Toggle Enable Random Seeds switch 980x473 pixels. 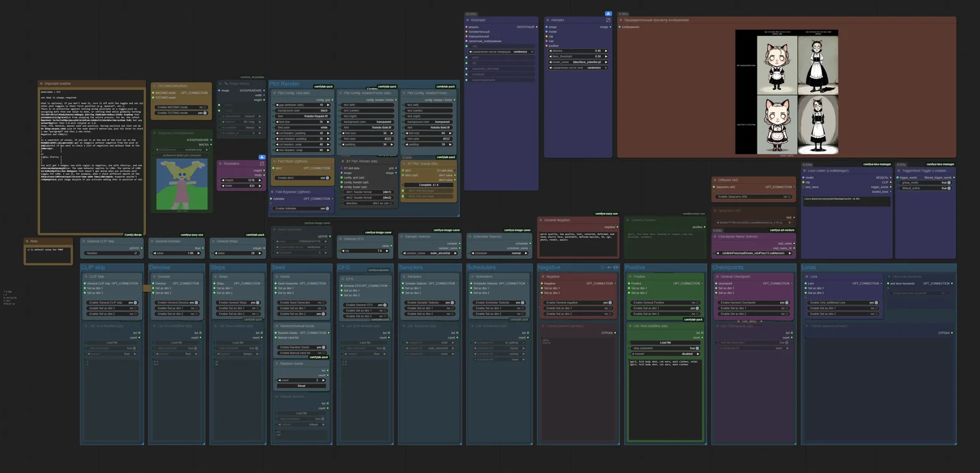click(x=324, y=347)
